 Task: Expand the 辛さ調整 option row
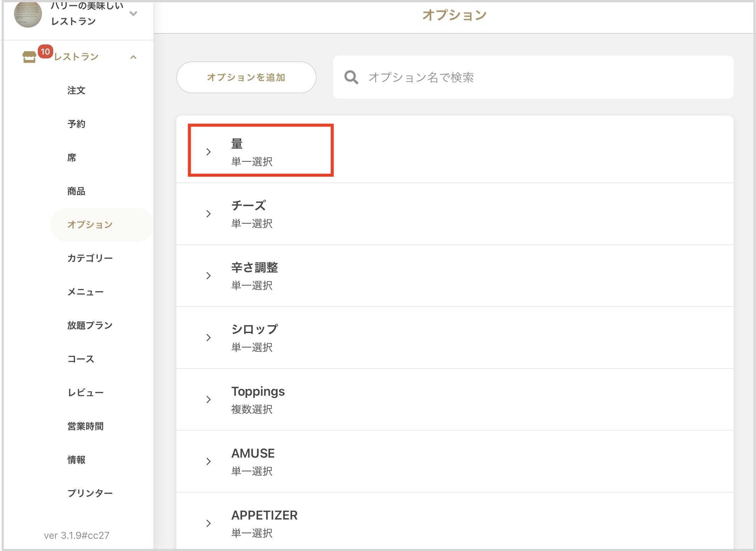click(x=209, y=276)
